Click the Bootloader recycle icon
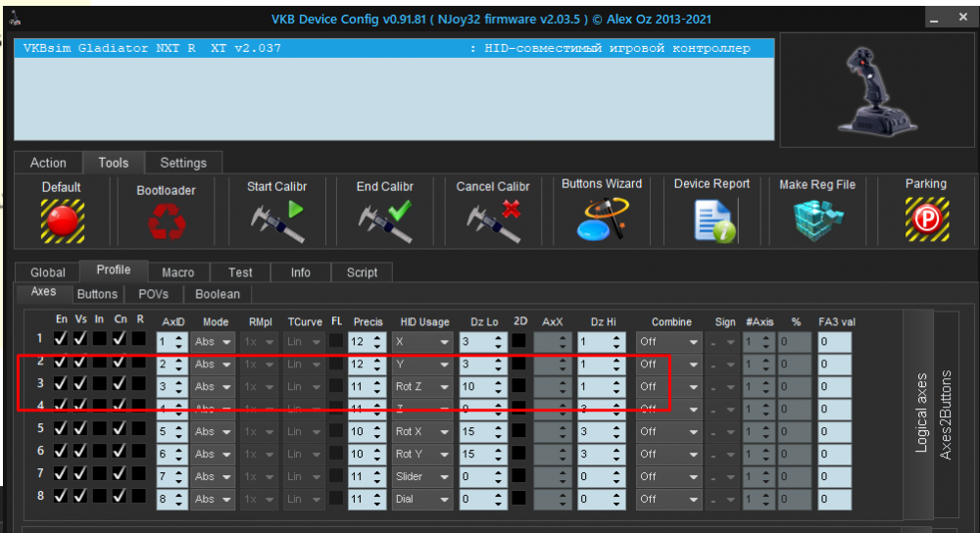The height and width of the screenshot is (533, 980). click(x=166, y=221)
